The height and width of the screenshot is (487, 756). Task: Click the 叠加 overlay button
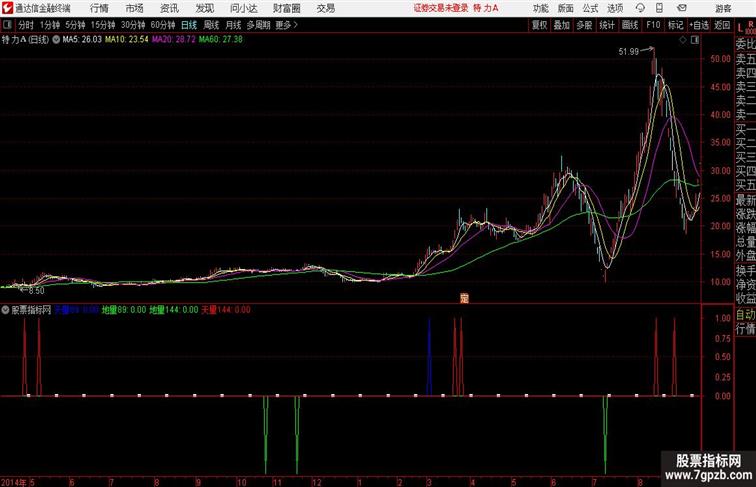(x=562, y=25)
